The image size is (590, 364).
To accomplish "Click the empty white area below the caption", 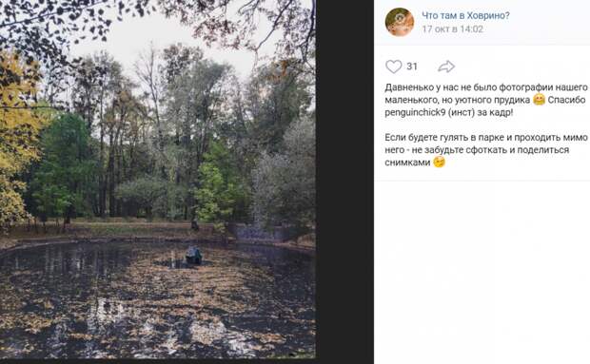I will (x=482, y=273).
